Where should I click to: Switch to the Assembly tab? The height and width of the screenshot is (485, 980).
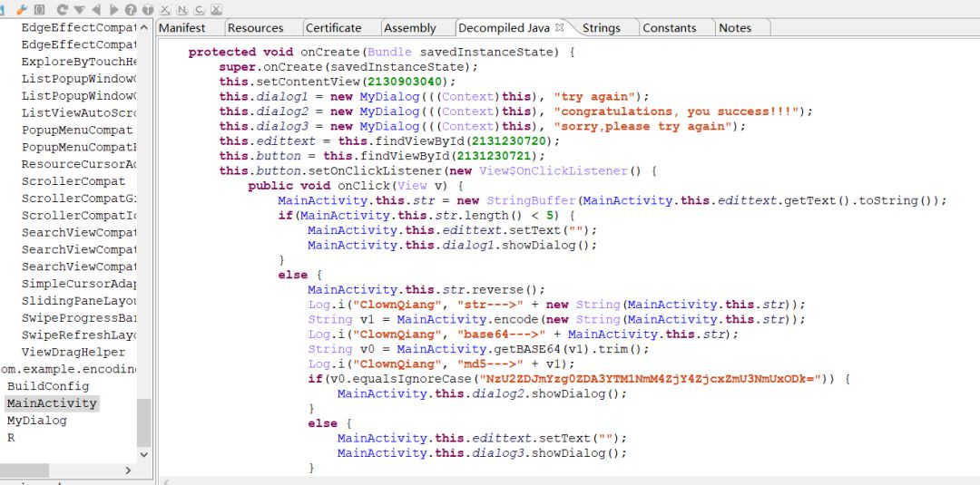(x=410, y=27)
